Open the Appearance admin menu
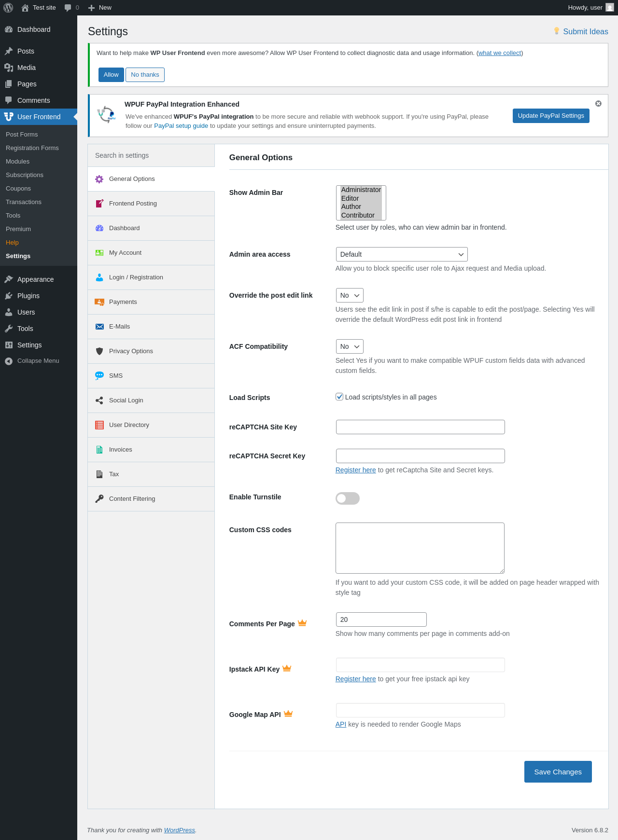Viewport: 618px width, 840px height. coord(39,279)
